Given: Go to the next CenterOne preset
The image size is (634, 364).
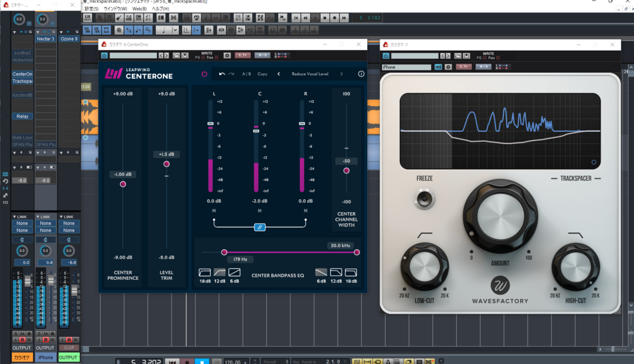Looking at the screenshot, I should [x=341, y=74].
